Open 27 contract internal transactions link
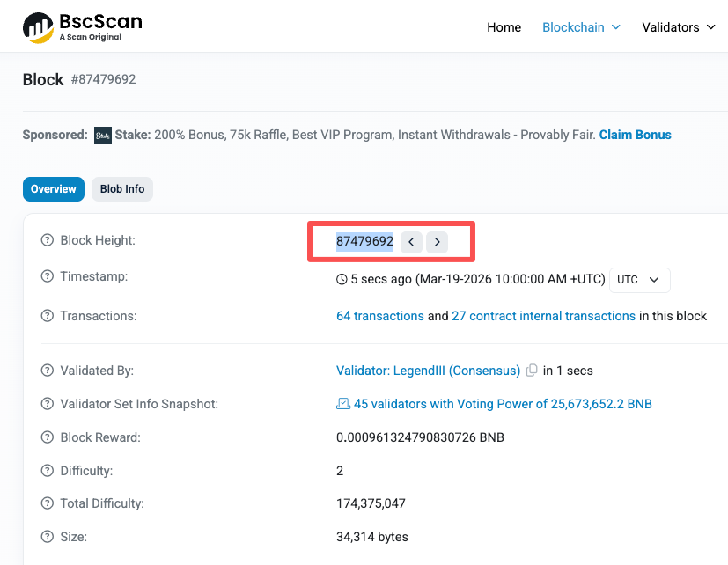 pyautogui.click(x=543, y=316)
